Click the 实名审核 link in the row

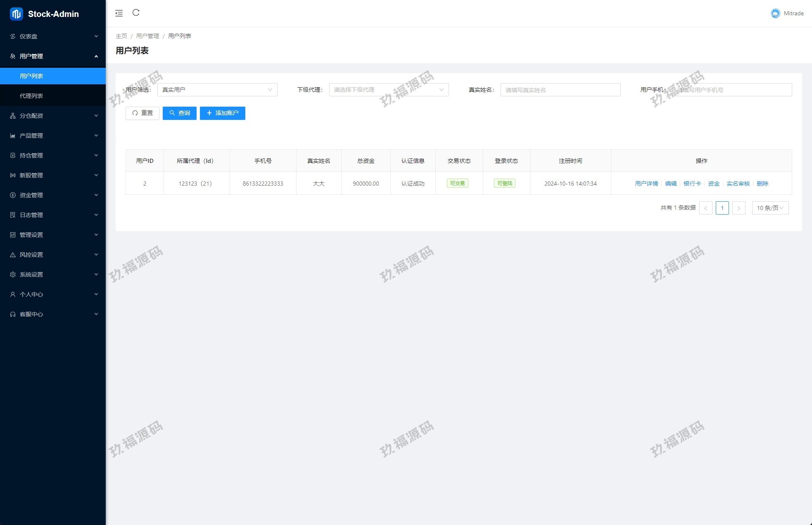click(x=738, y=184)
